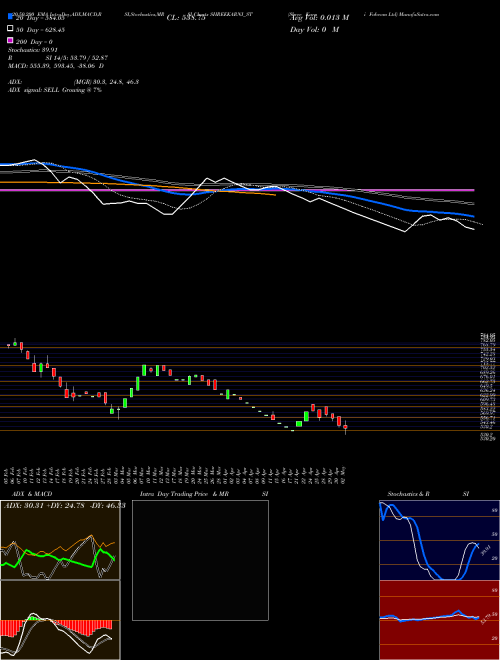Click the 'Stochastics & R SI' panel title
Screen dimensions: 500x660
tap(428, 494)
